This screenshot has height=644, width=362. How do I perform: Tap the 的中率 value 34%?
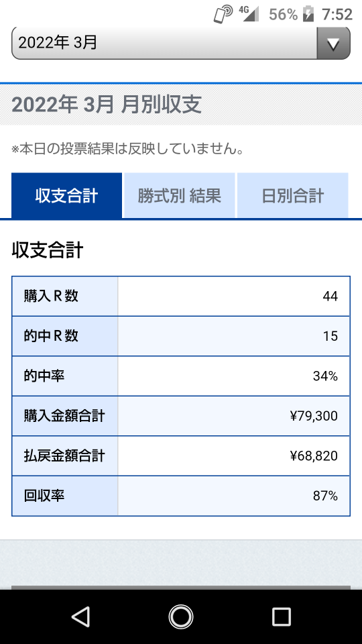326,376
